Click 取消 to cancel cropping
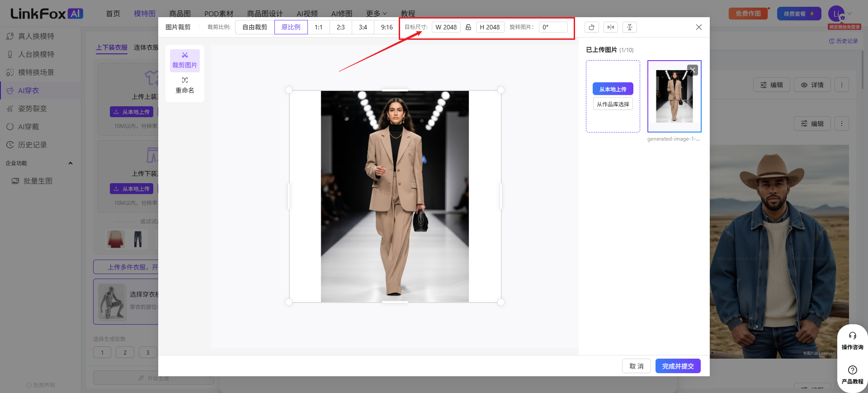This screenshot has width=868, height=393. point(637,366)
